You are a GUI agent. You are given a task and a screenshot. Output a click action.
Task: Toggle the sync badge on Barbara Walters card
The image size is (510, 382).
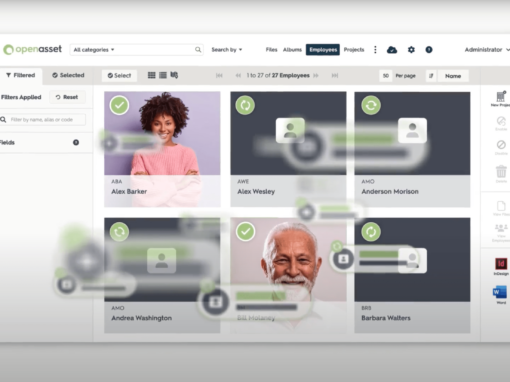(x=371, y=232)
